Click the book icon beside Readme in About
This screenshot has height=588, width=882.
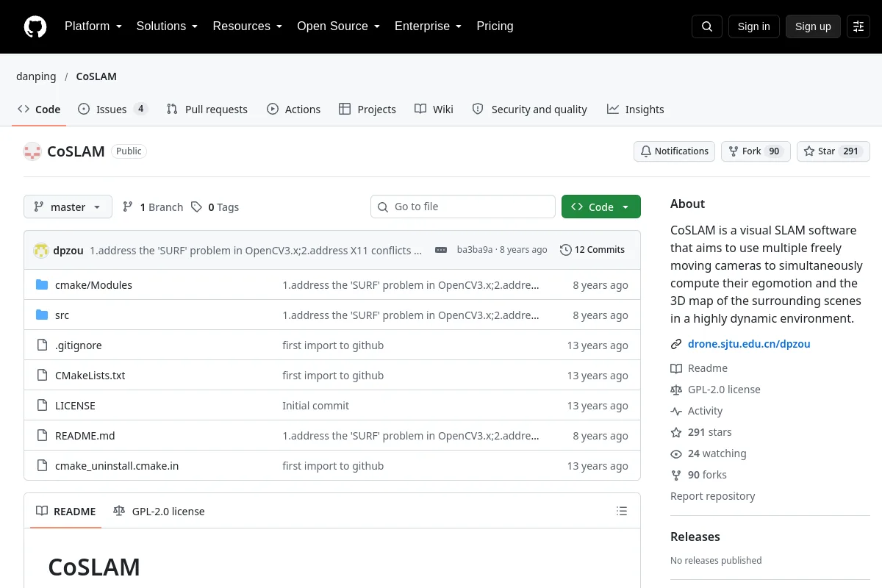(x=676, y=368)
